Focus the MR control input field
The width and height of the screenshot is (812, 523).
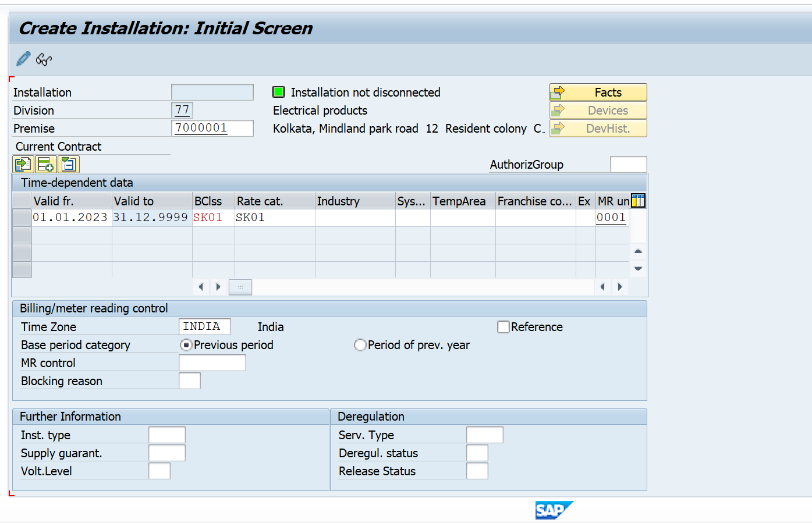[212, 363]
